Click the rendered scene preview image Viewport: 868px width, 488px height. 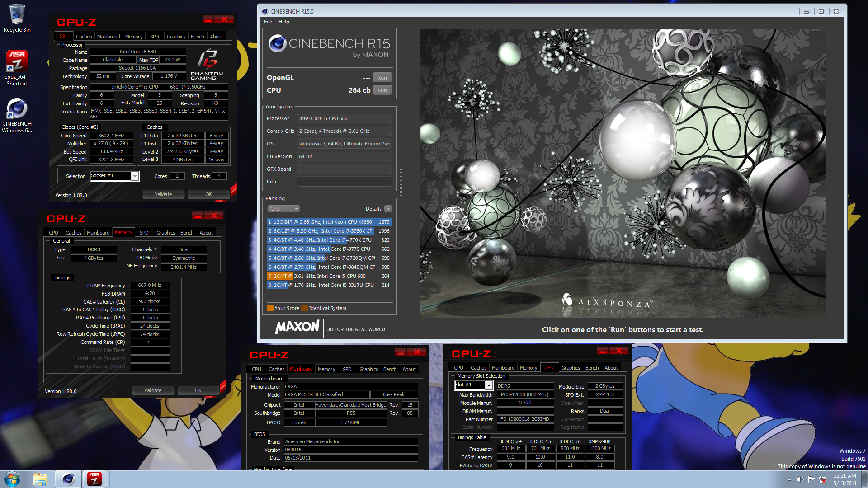623,173
